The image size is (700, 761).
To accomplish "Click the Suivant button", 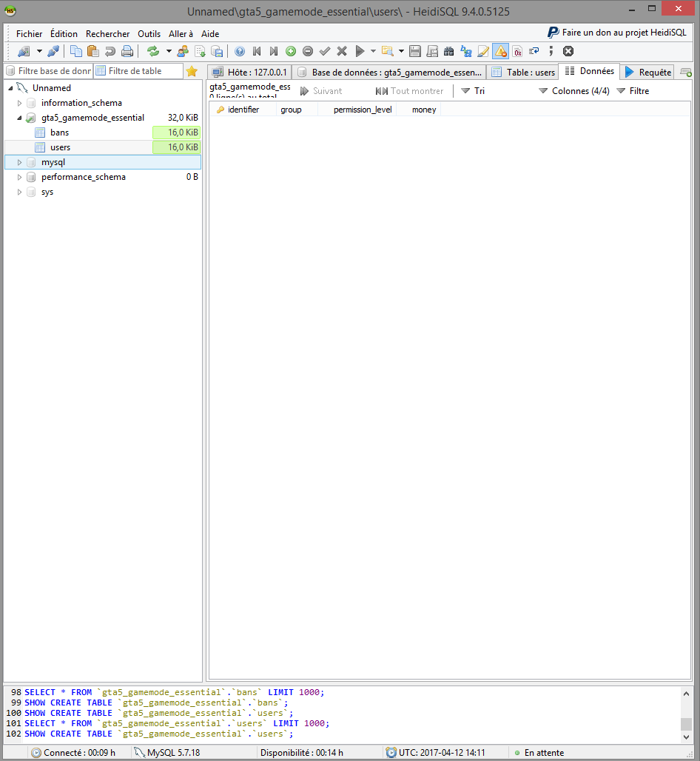I will click(x=320, y=91).
